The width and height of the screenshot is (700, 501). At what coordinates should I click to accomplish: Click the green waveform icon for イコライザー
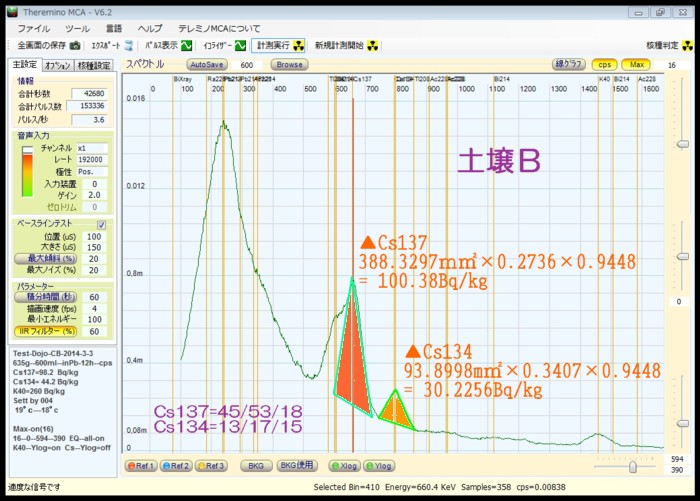(x=240, y=46)
